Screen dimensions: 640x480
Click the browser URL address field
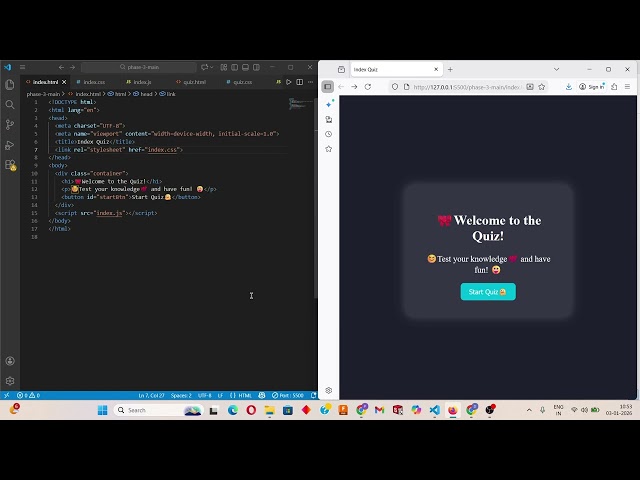(467, 87)
